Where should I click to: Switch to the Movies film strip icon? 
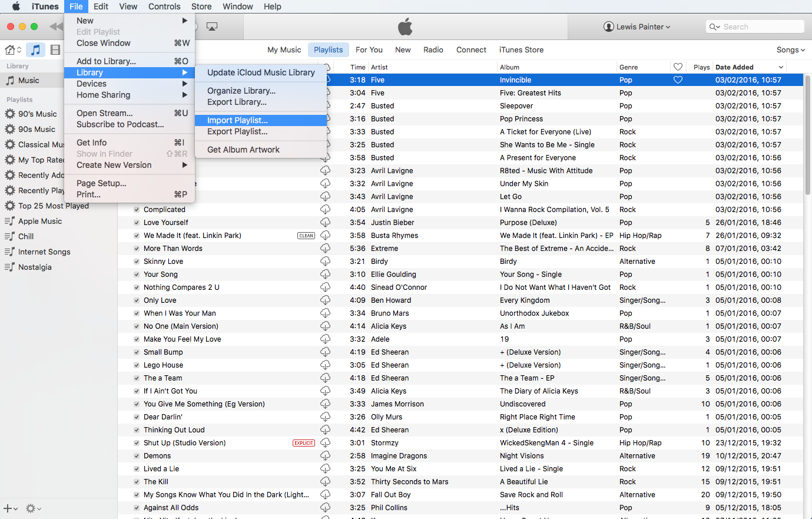(55, 50)
